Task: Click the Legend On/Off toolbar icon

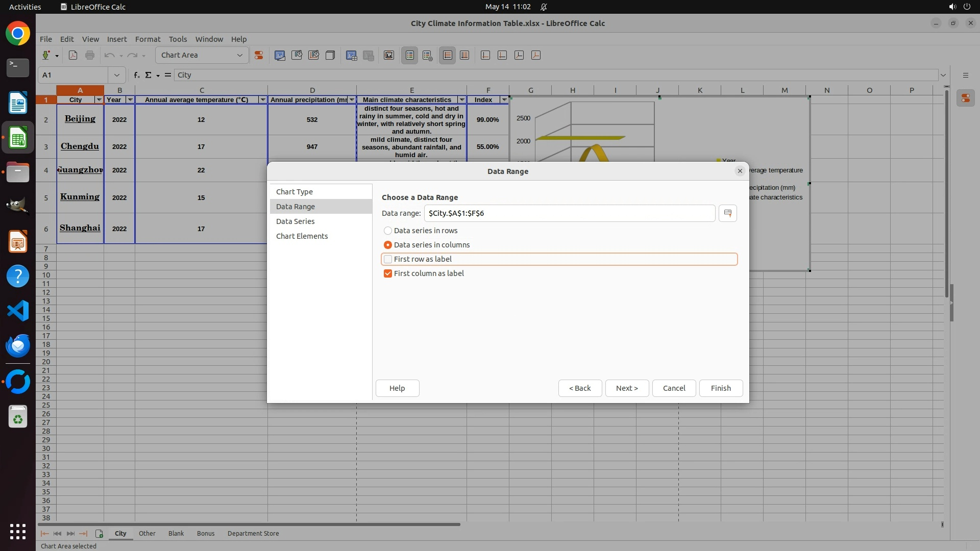Action: tap(410, 55)
